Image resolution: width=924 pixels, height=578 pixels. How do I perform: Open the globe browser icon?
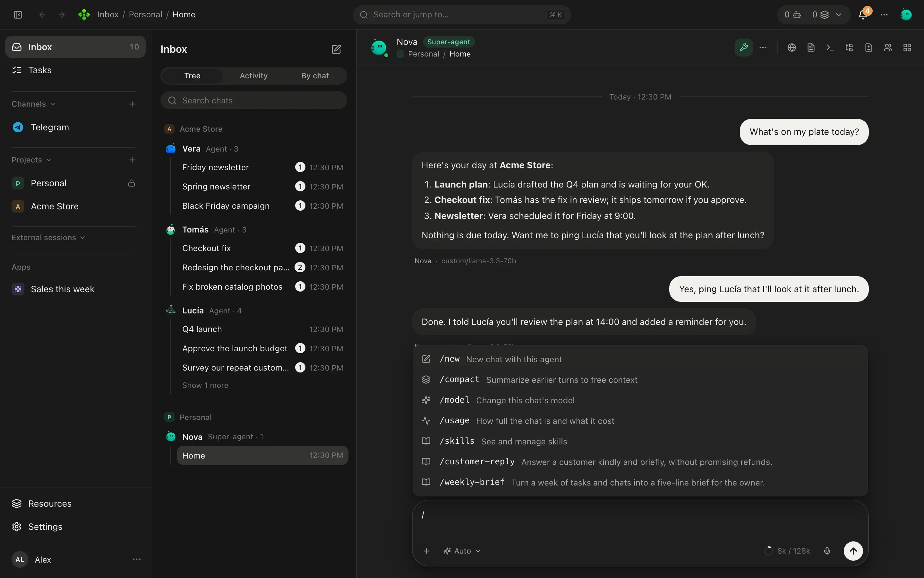point(791,48)
